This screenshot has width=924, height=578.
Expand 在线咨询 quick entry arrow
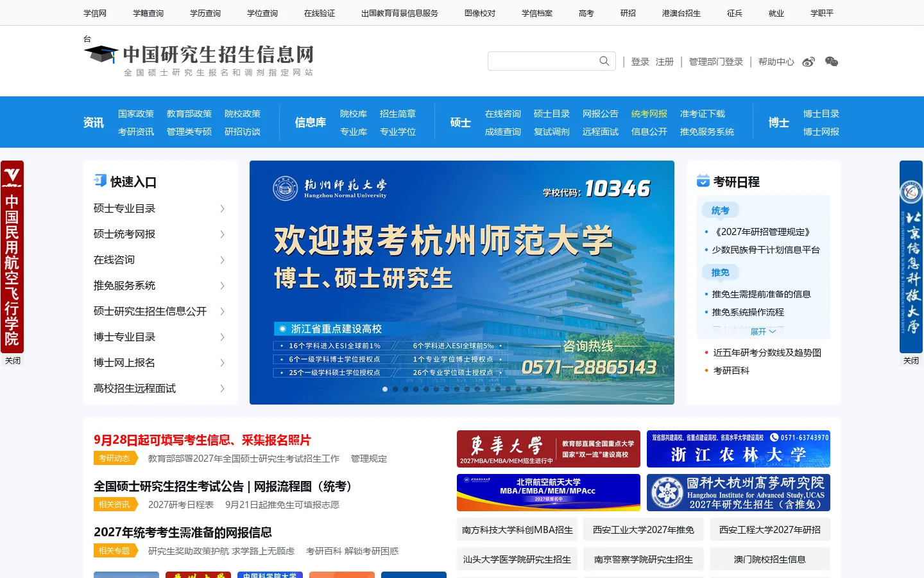click(x=222, y=260)
